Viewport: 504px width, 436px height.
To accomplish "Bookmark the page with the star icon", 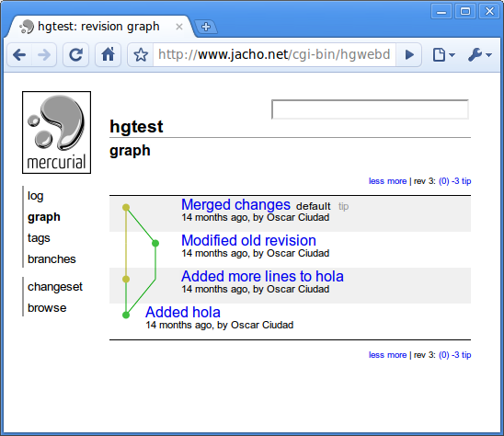I will click(x=141, y=55).
